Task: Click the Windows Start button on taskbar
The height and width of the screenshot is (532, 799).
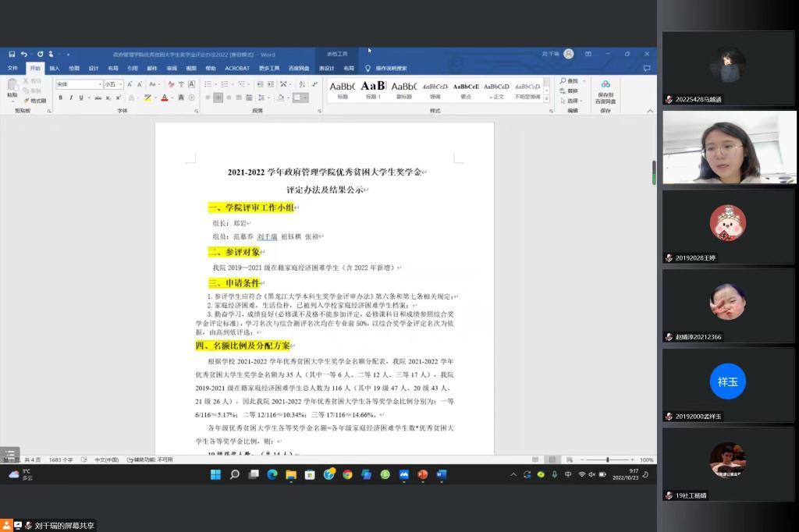Action: pyautogui.click(x=215, y=474)
